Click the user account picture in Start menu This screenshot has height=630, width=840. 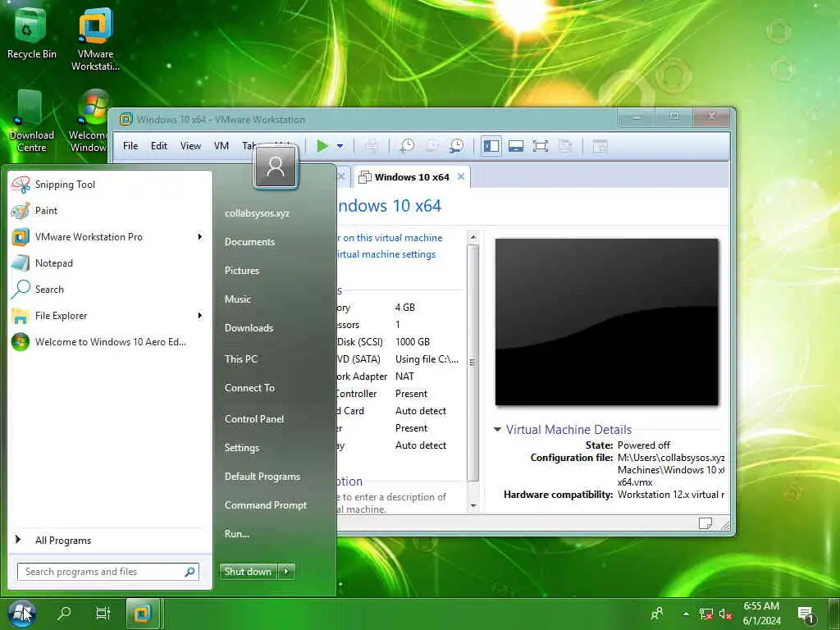(276, 167)
